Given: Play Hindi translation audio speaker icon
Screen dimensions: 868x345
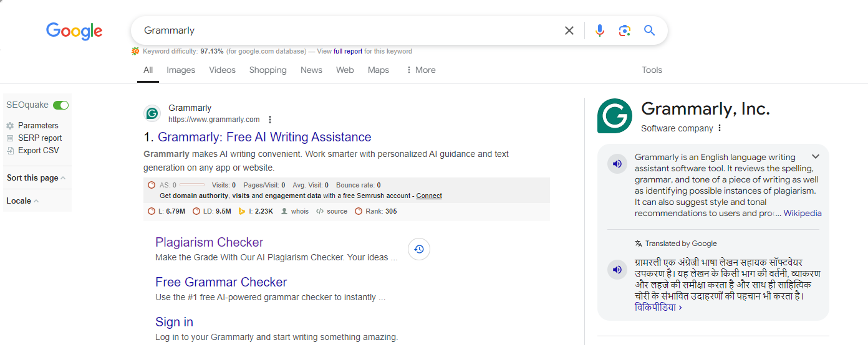Looking at the screenshot, I should pyautogui.click(x=617, y=270).
